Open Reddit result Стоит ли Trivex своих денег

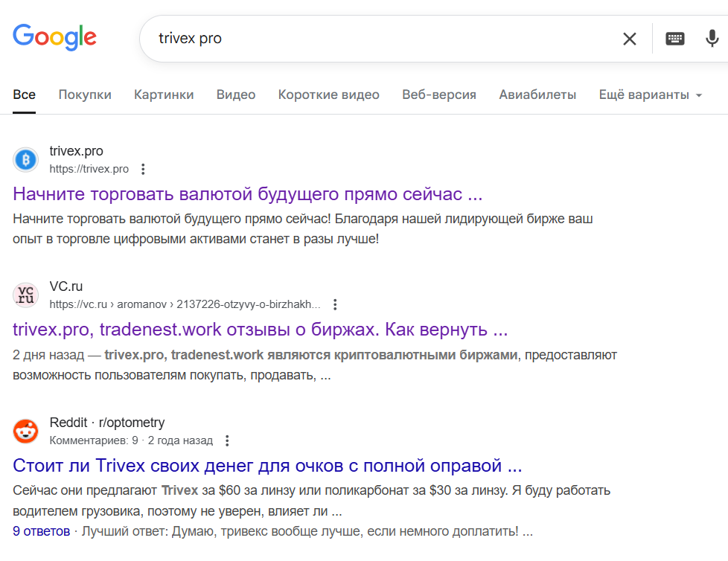tap(267, 466)
